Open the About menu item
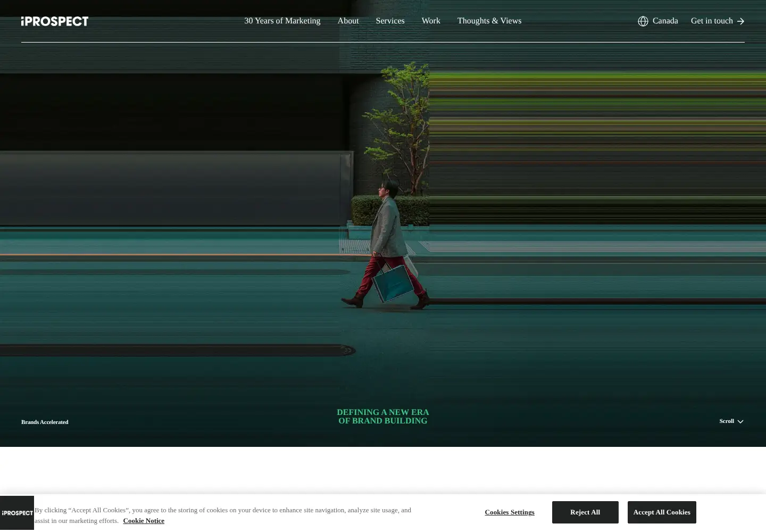Image resolution: width=766 pixels, height=532 pixels. click(348, 21)
